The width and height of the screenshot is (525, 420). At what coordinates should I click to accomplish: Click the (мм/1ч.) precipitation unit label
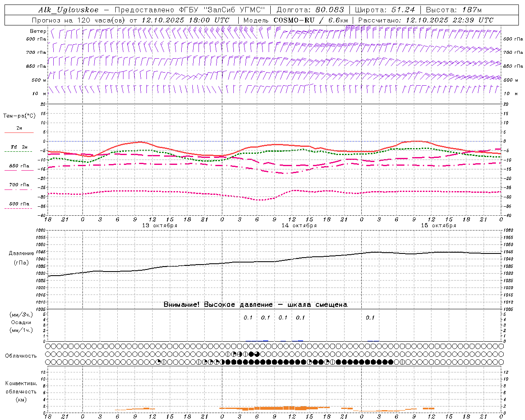click(x=21, y=330)
